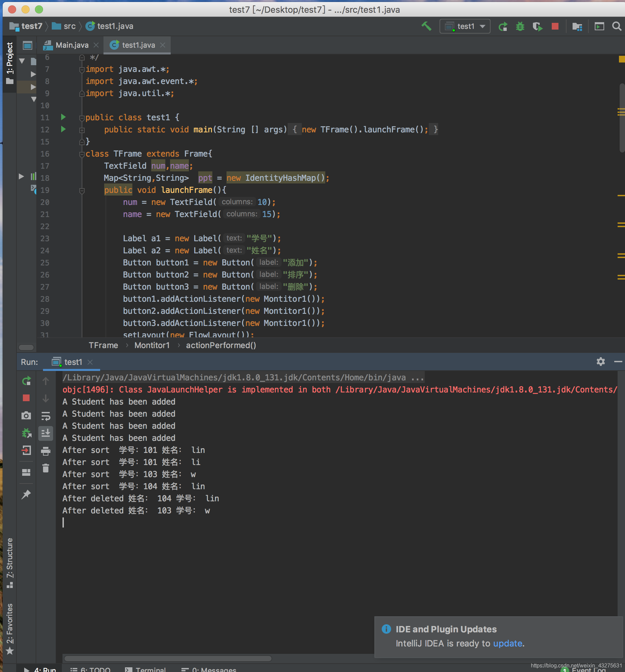Open the 4: Run bottom tab
The image size is (625, 672).
[x=40, y=669]
